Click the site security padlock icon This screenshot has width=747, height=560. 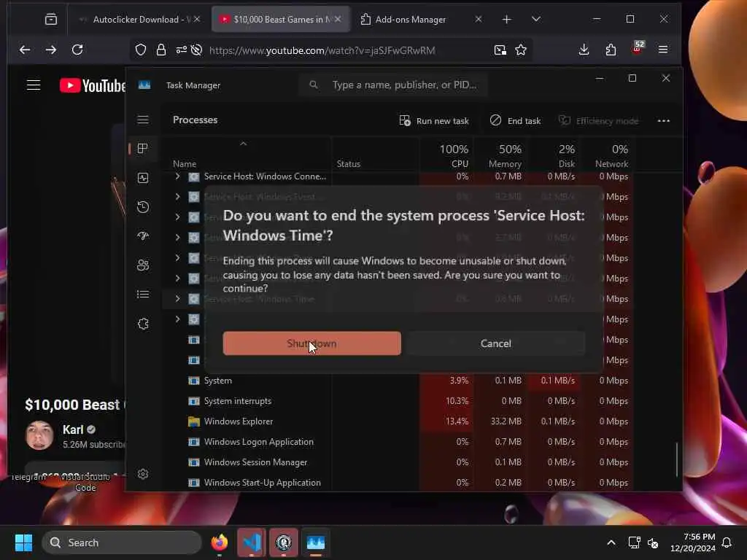pos(161,50)
